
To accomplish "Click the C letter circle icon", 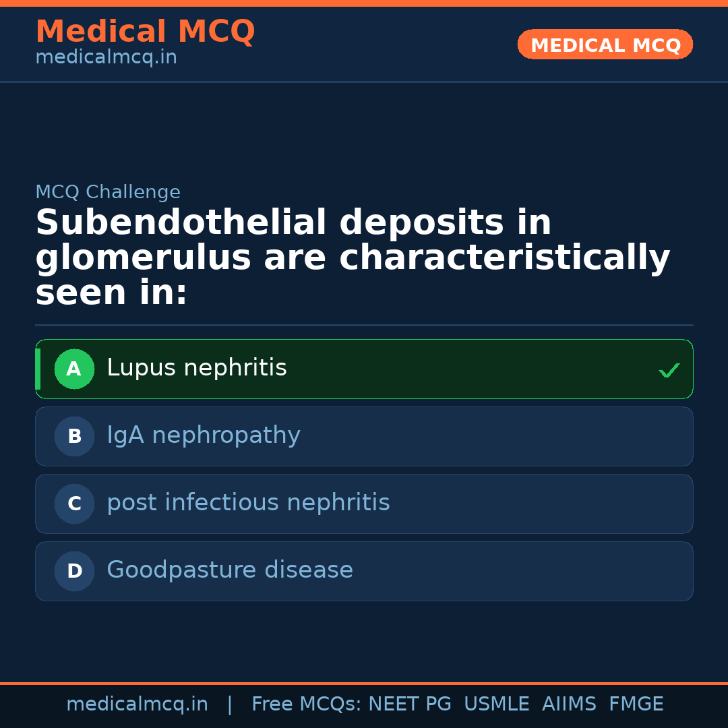I will [x=74, y=504].
